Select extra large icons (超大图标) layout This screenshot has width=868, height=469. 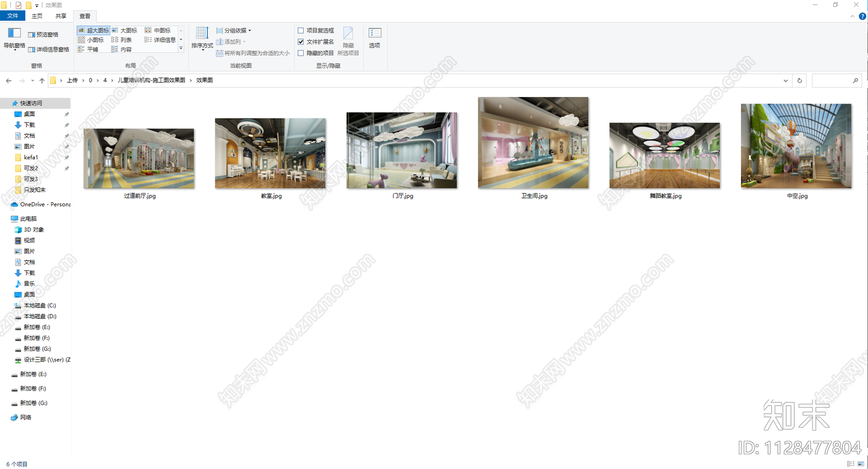point(93,30)
